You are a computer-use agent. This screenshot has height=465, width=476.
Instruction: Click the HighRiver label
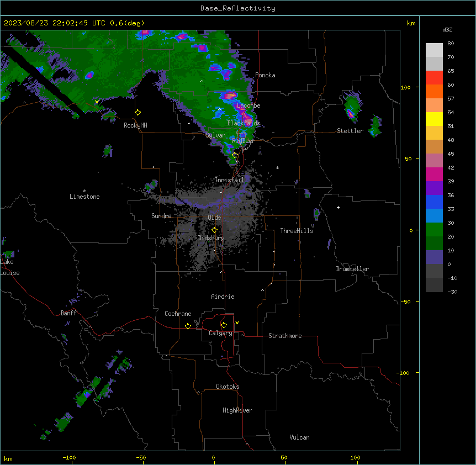coord(237,410)
